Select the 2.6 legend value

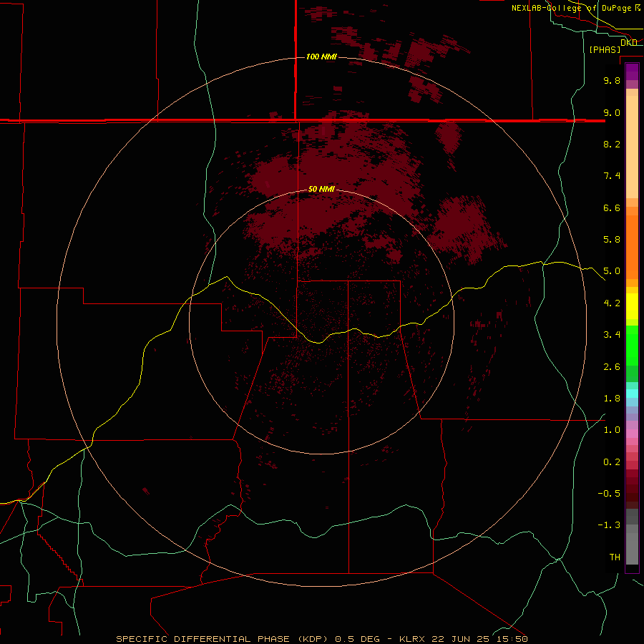[612, 367]
